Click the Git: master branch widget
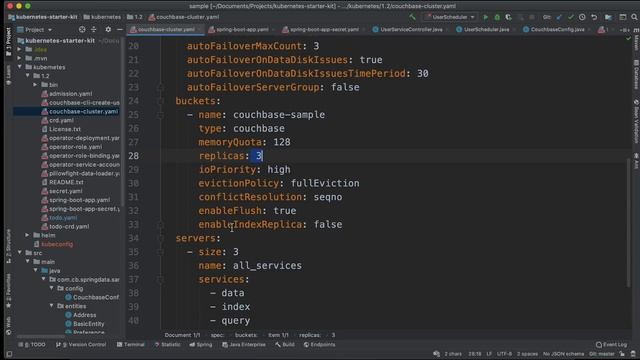Image resolution: width=640 pixels, height=360 pixels. (x=602, y=354)
